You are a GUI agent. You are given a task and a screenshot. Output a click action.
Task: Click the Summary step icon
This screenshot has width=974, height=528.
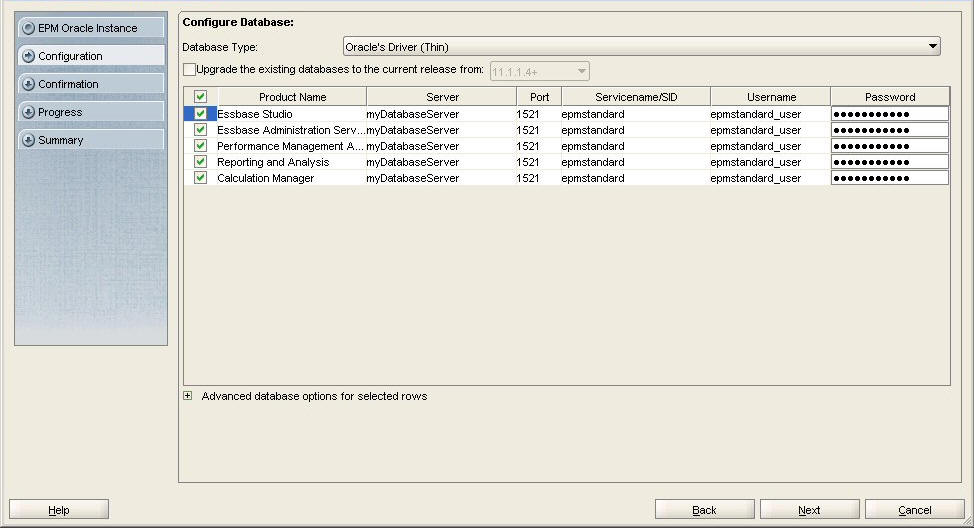(28, 140)
